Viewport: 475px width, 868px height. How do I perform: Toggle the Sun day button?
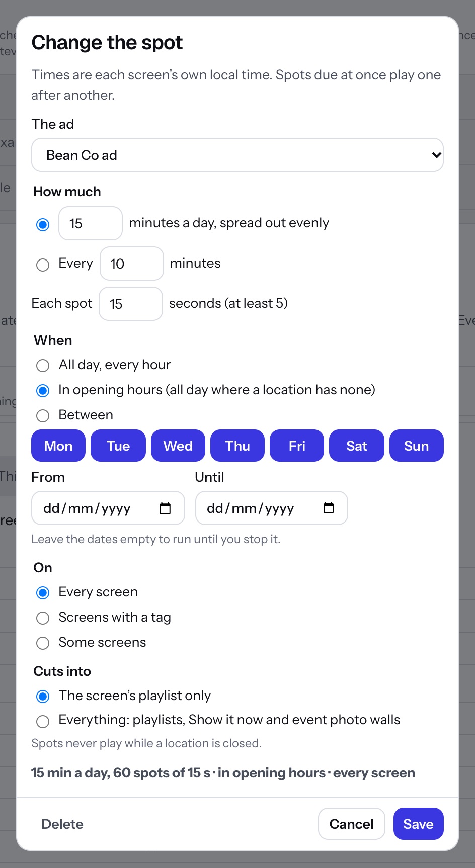point(417,446)
